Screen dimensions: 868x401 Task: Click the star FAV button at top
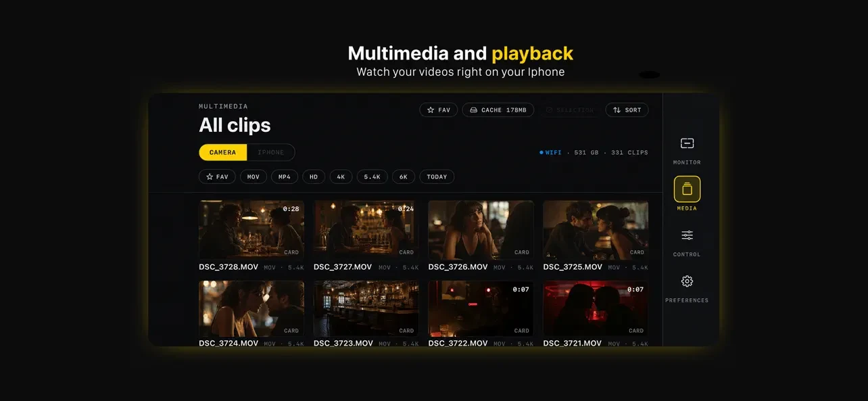439,110
